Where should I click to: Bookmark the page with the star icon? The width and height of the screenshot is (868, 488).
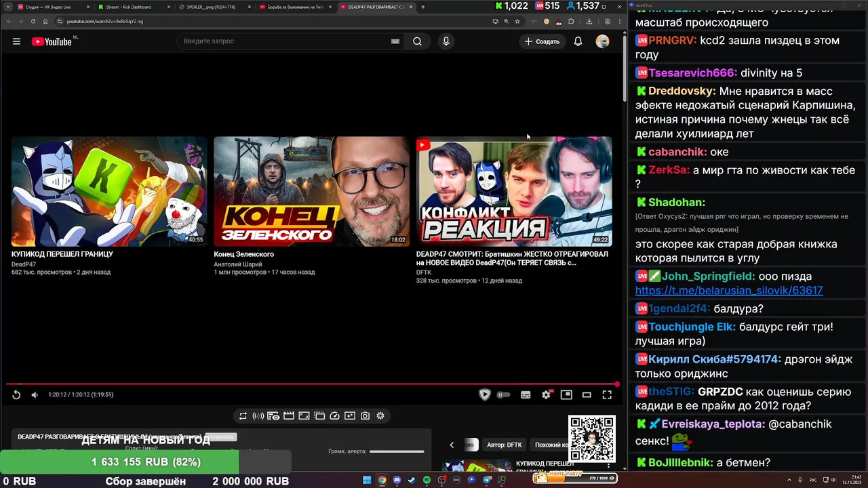tap(517, 21)
